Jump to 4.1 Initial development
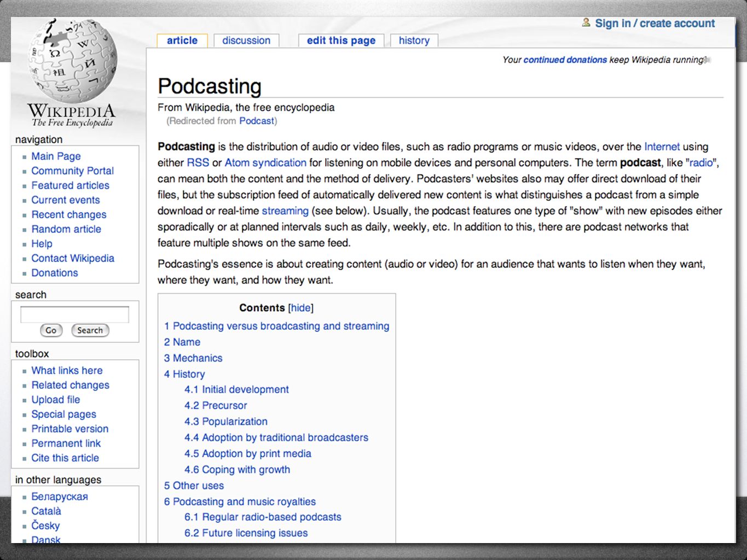Viewport: 747px width, 560px height. (x=236, y=389)
